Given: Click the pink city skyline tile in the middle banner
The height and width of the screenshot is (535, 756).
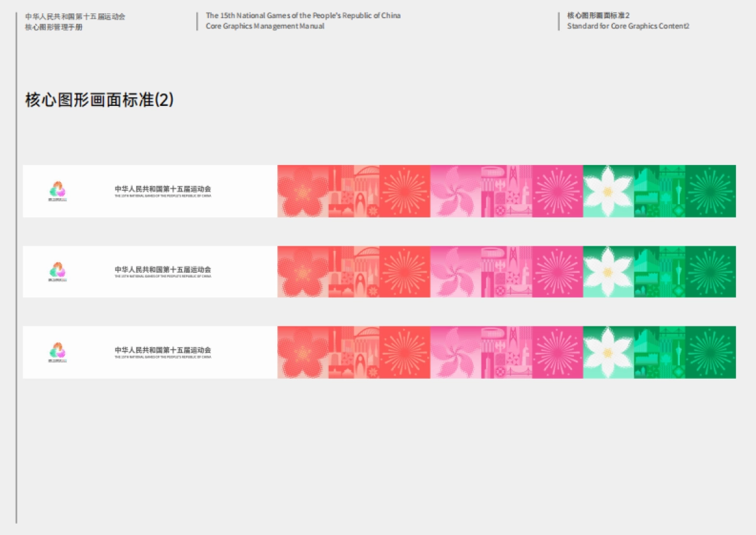Looking at the screenshot, I should tap(507, 272).
